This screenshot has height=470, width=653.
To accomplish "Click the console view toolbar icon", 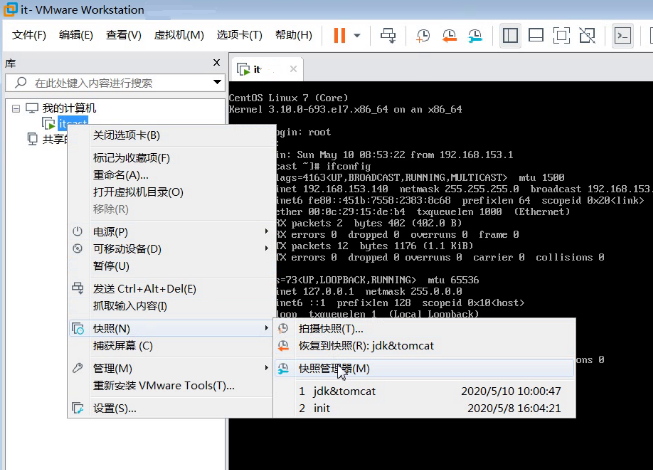I will pos(623,35).
